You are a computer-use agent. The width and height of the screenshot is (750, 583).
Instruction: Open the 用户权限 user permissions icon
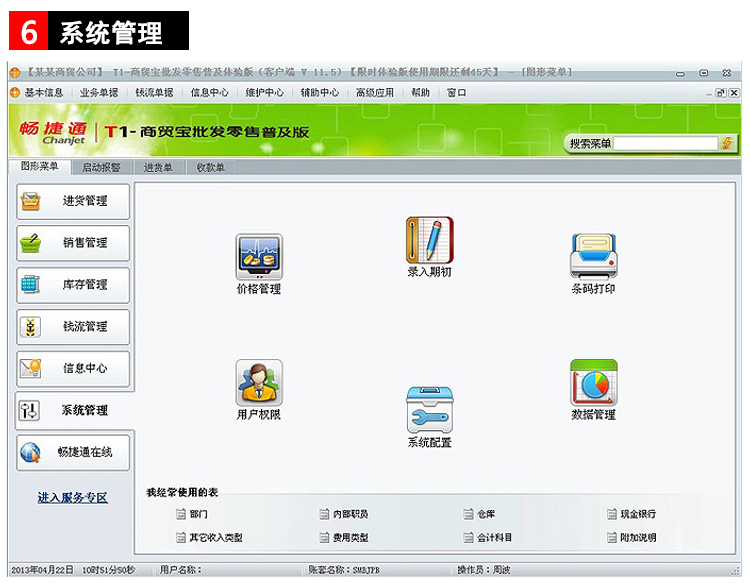click(x=259, y=383)
